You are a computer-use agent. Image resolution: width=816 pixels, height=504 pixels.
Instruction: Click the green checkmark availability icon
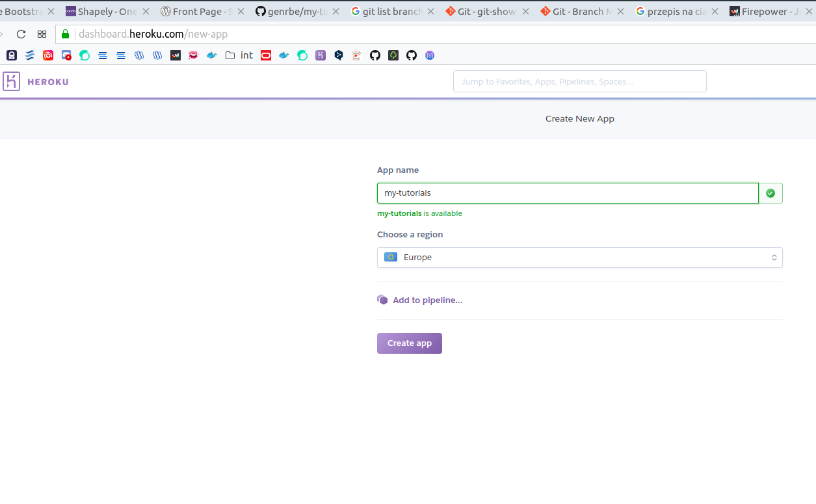click(770, 193)
